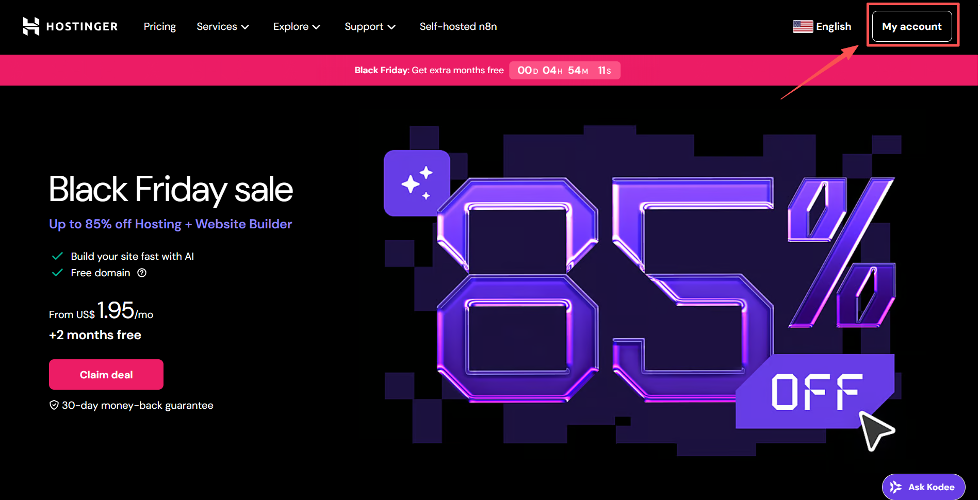The image size is (980, 500).
Task: Click the green checkmark beside Build your site
Action: tap(57, 256)
